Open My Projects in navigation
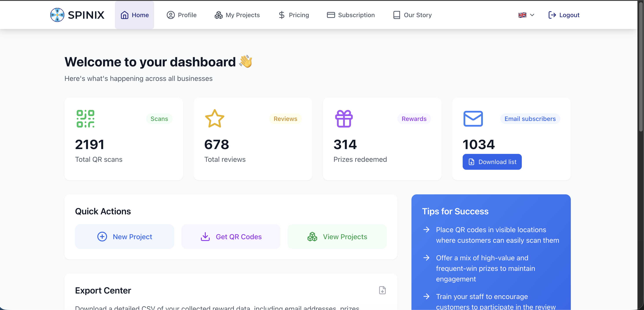644x310 pixels. click(x=237, y=15)
